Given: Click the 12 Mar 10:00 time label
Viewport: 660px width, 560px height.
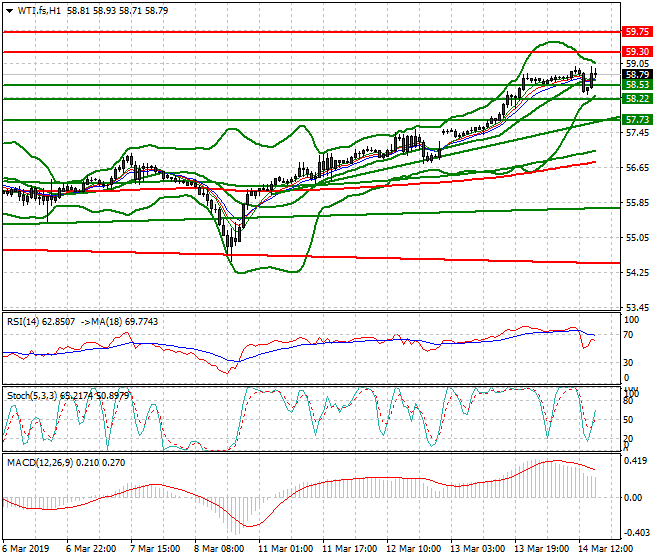Looking at the screenshot, I should point(414,549).
